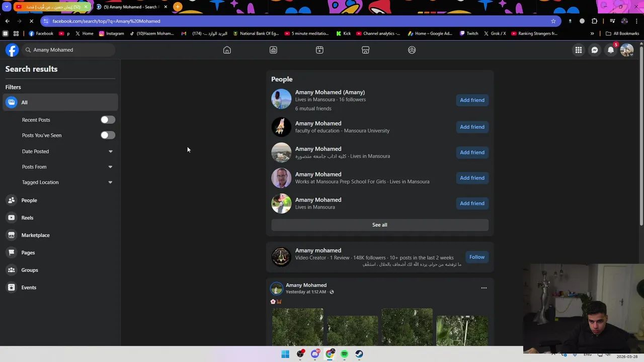Image resolution: width=644 pixels, height=362 pixels.
Task: Open the Facebook logo home link
Action: point(12,50)
